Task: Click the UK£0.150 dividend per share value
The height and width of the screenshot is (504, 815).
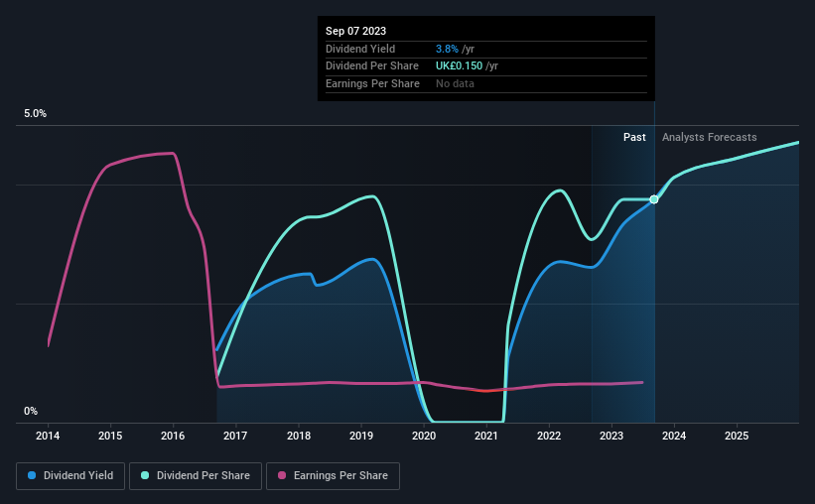Action: pos(459,66)
